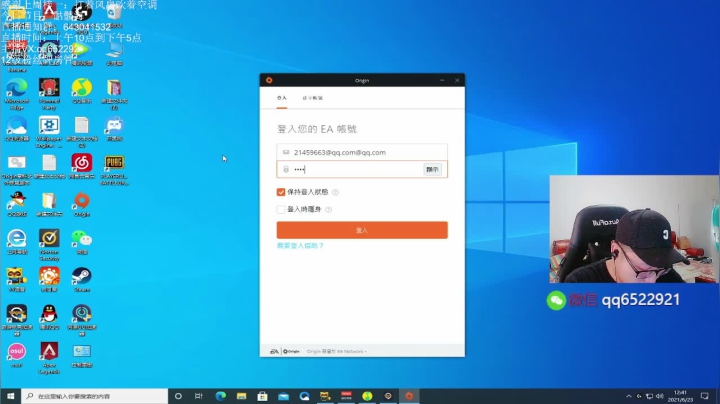Open Microsoft Store from the taskbar
The image size is (720, 404).
[262, 396]
